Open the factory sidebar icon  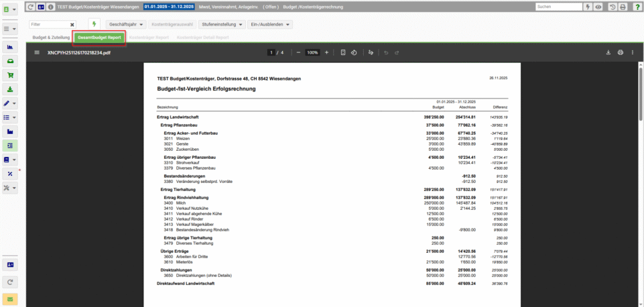10,131
